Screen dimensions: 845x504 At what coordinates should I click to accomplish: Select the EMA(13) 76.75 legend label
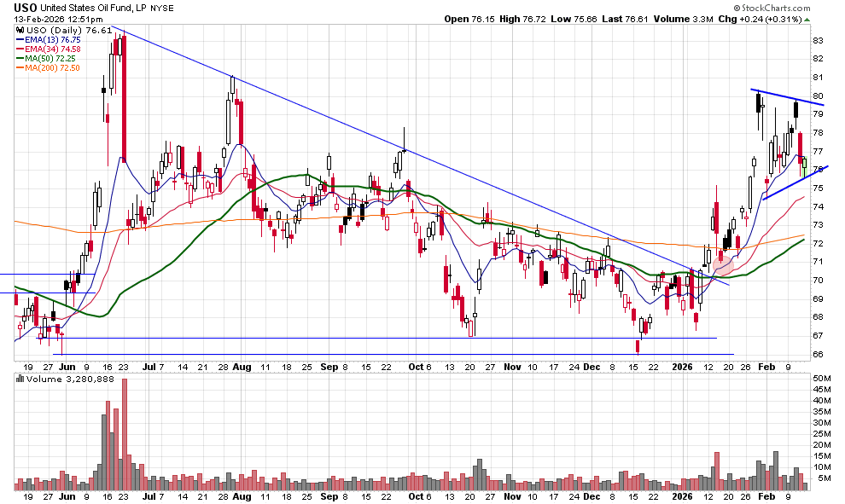[x=53, y=39]
